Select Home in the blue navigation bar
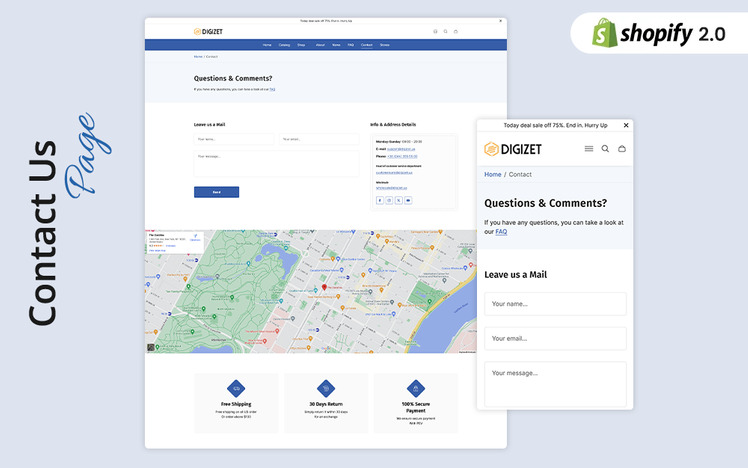748x468 pixels. (x=267, y=45)
